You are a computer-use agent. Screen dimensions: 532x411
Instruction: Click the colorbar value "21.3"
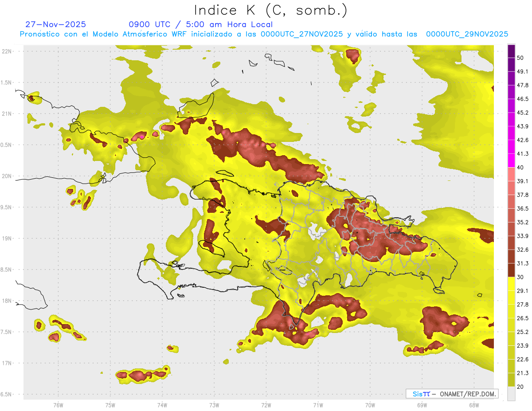pyautogui.click(x=523, y=373)
